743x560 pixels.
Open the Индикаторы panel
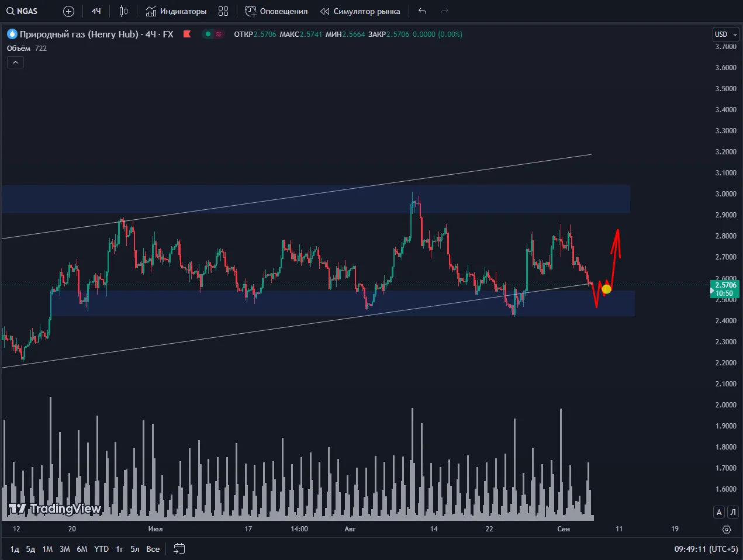click(176, 11)
